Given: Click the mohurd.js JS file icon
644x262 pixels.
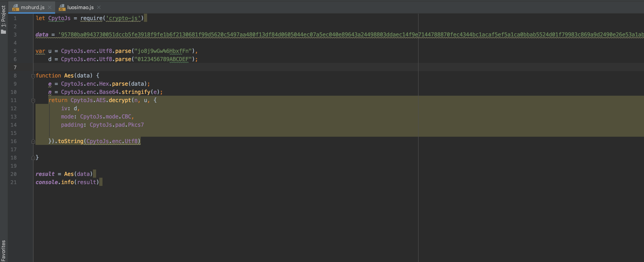Looking at the screenshot, I should (15, 8).
